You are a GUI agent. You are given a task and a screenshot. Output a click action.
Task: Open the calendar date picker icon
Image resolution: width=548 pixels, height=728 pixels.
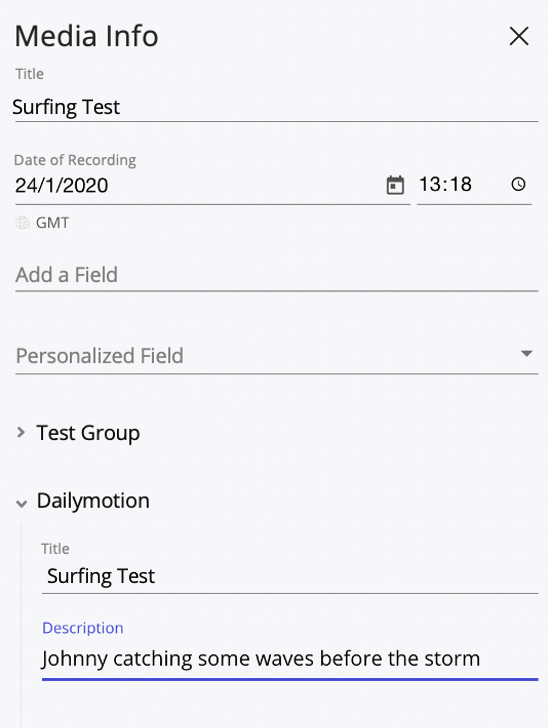point(395,185)
